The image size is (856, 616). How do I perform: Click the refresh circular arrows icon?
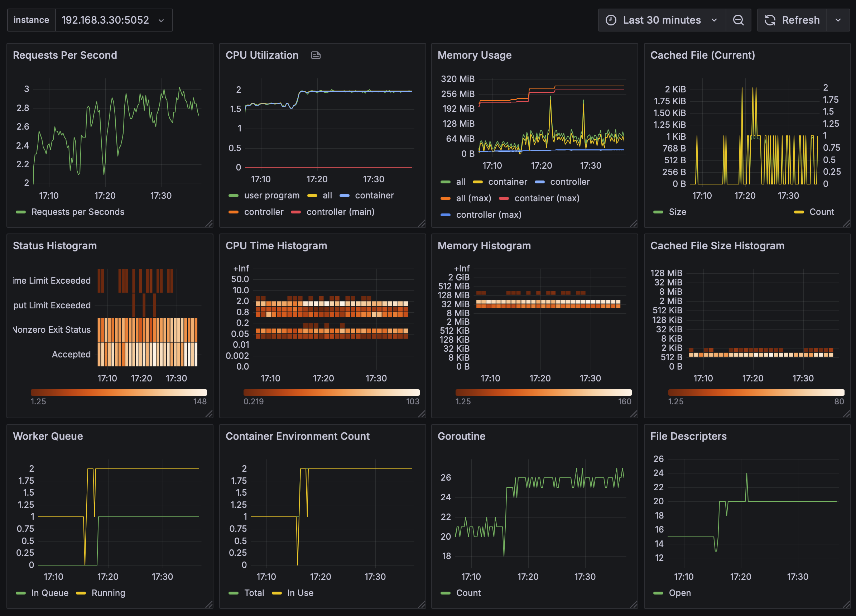pyautogui.click(x=770, y=20)
